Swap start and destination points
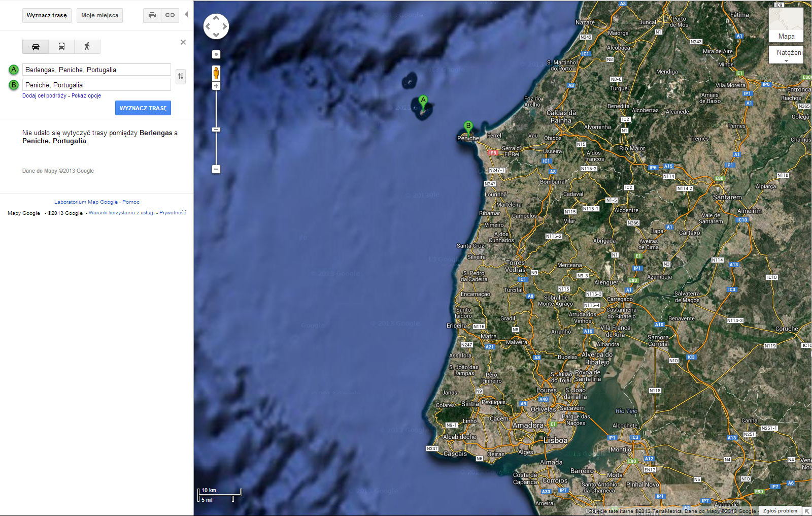This screenshot has width=812, height=516. (x=180, y=77)
